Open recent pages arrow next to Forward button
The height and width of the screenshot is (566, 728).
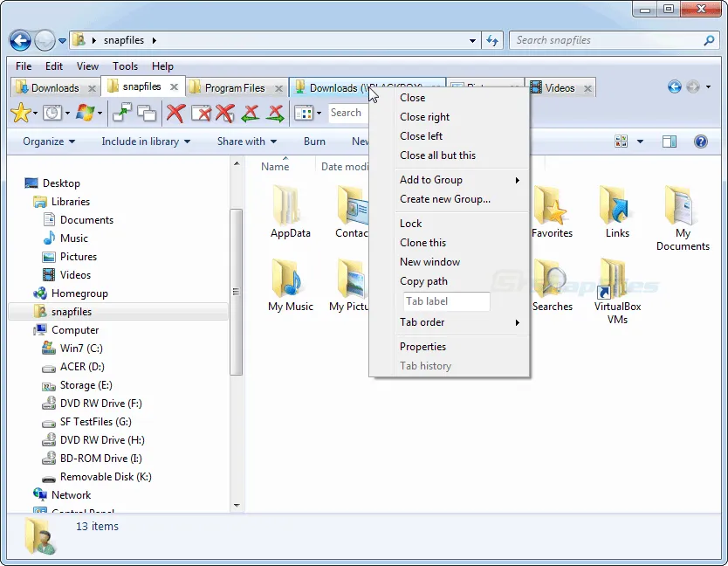coord(62,41)
